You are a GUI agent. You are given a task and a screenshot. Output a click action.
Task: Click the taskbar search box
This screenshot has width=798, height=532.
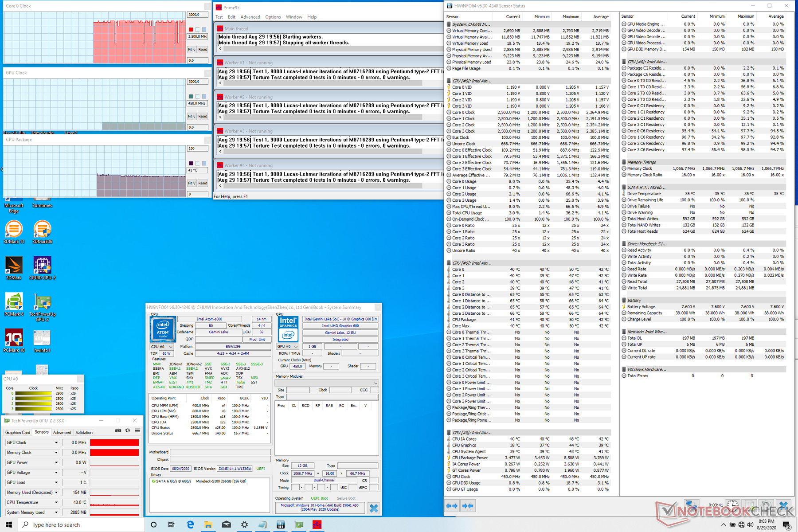tap(81, 525)
